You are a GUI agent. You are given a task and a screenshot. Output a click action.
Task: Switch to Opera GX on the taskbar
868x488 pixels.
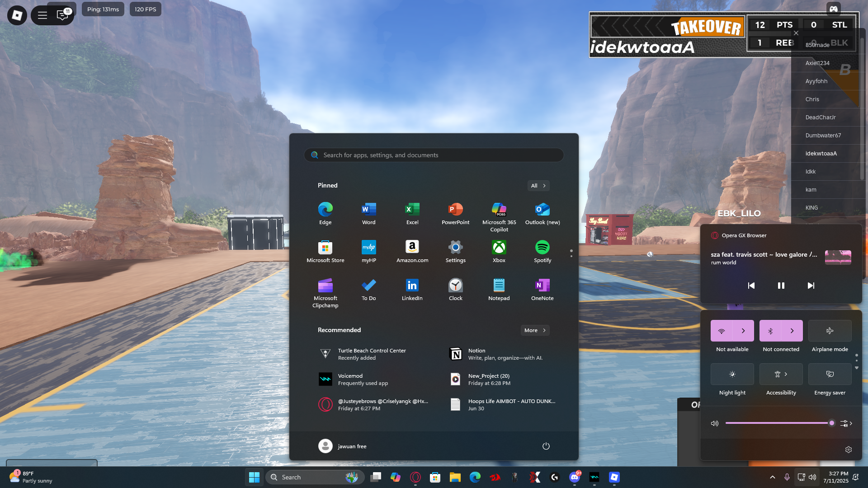[415, 477]
